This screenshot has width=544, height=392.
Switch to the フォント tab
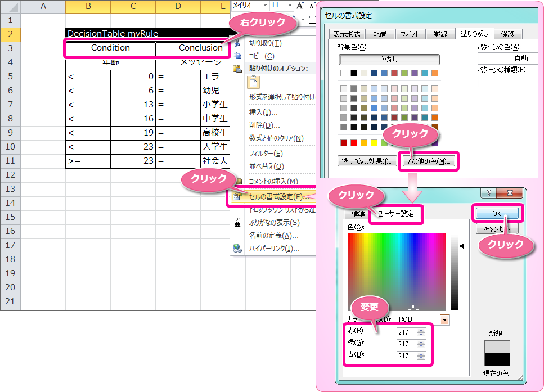point(410,34)
